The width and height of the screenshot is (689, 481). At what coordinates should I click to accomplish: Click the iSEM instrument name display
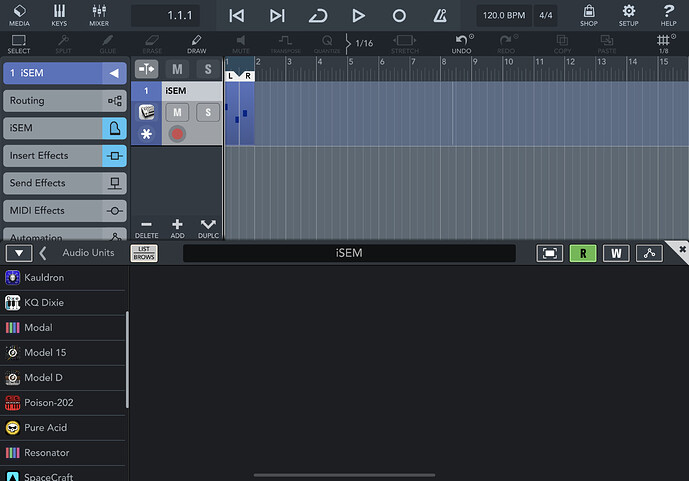click(x=349, y=253)
